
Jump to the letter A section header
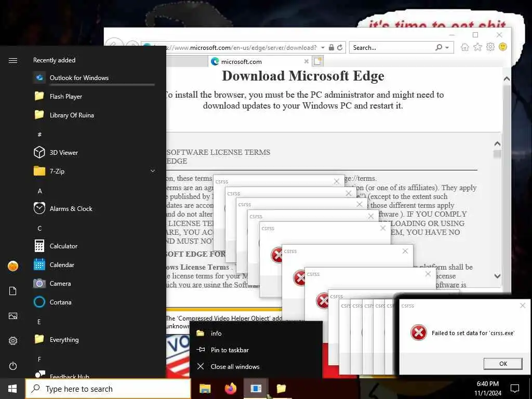[39, 191]
